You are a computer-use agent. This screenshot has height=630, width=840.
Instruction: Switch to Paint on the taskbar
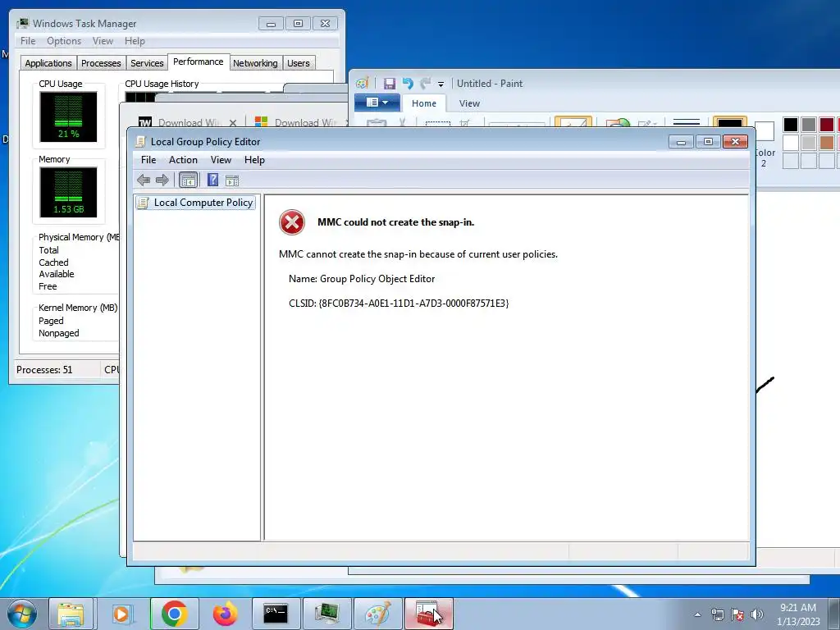coord(377,614)
